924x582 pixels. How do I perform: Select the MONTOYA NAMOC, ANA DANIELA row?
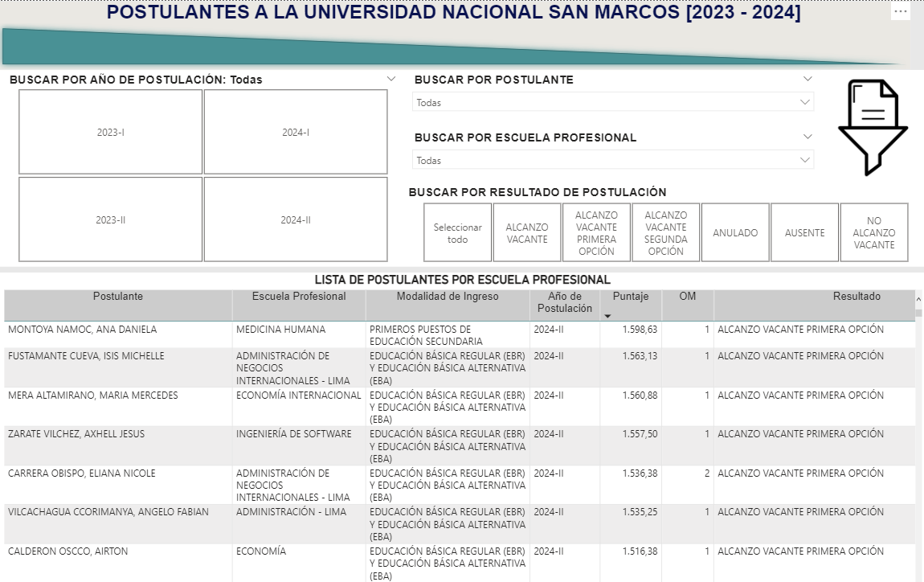pyautogui.click(x=83, y=330)
